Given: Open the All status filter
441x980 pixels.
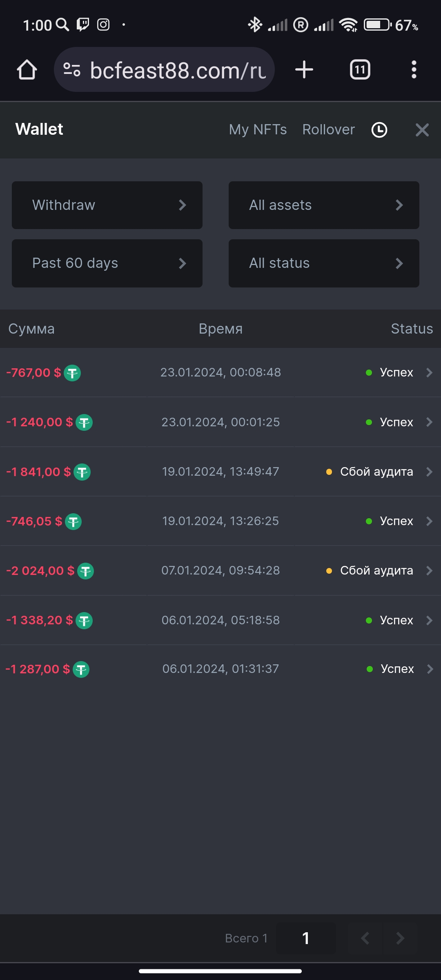Looking at the screenshot, I should [x=324, y=263].
